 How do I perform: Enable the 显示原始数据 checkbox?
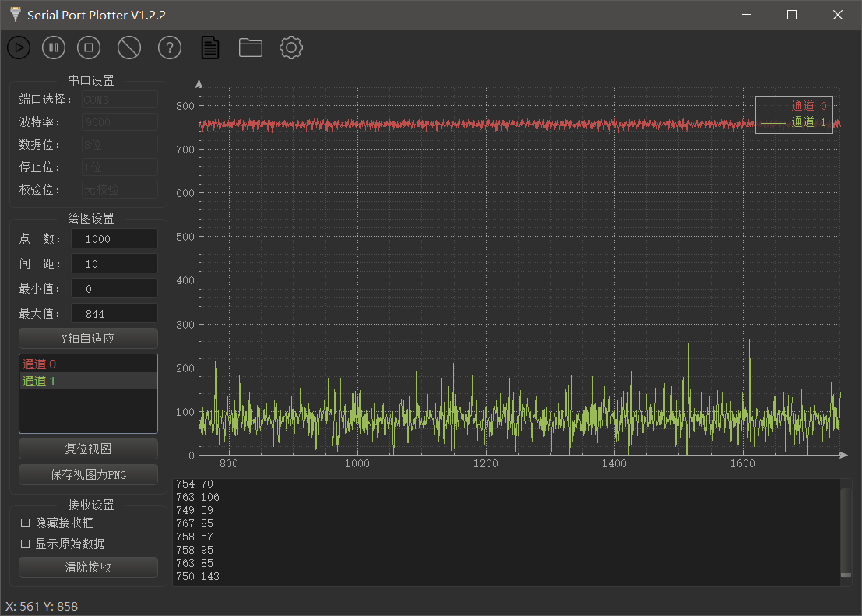[24, 544]
